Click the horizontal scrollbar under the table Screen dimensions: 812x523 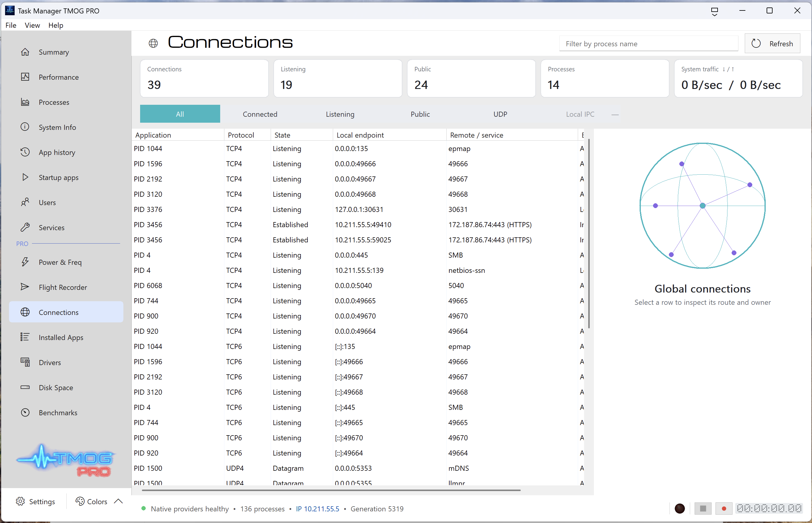(x=331, y=490)
